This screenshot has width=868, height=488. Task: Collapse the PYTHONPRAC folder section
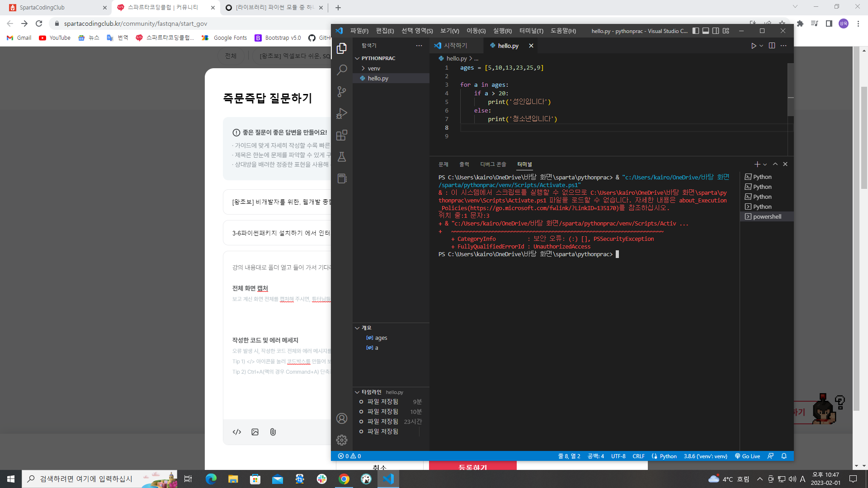click(357, 58)
